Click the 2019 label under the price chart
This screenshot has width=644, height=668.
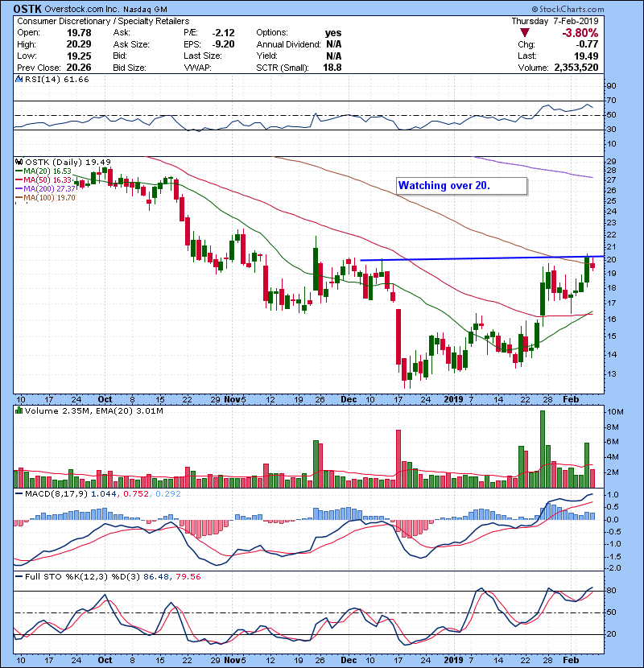pyautogui.click(x=453, y=399)
